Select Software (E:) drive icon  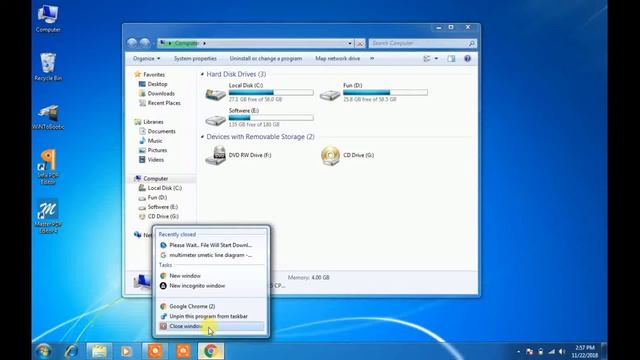(215, 120)
